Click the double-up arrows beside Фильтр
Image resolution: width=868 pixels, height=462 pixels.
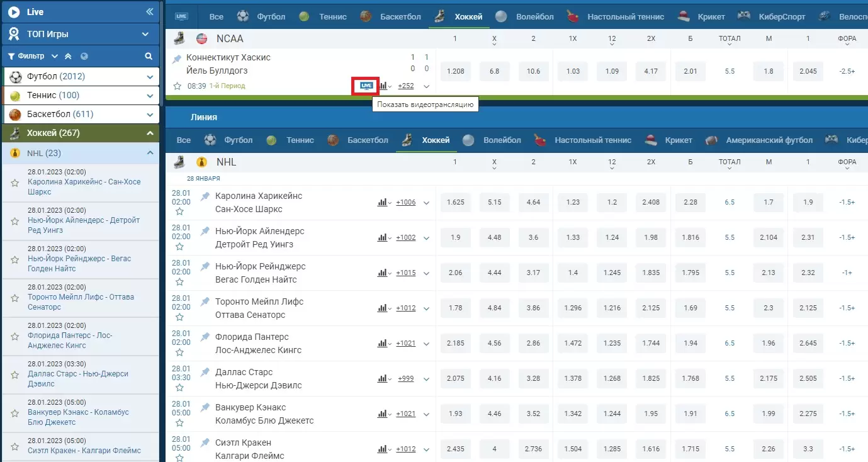pos(68,56)
